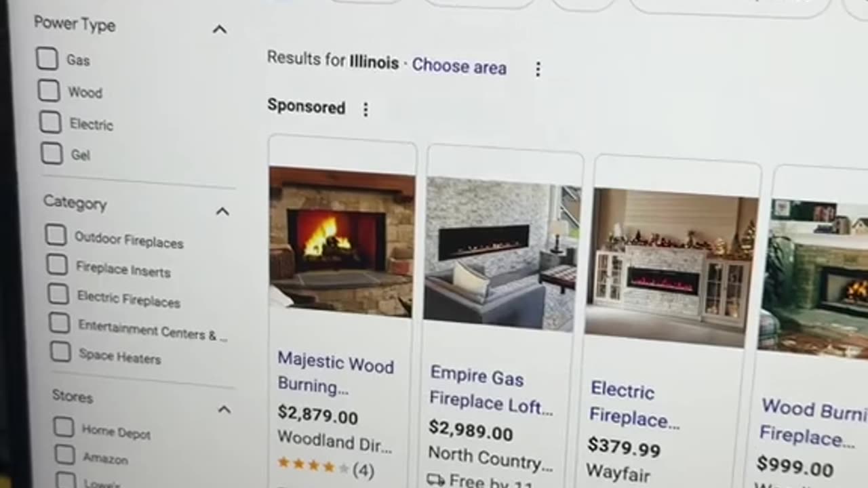Open the three-dot menu next to Sponsored

tap(366, 109)
